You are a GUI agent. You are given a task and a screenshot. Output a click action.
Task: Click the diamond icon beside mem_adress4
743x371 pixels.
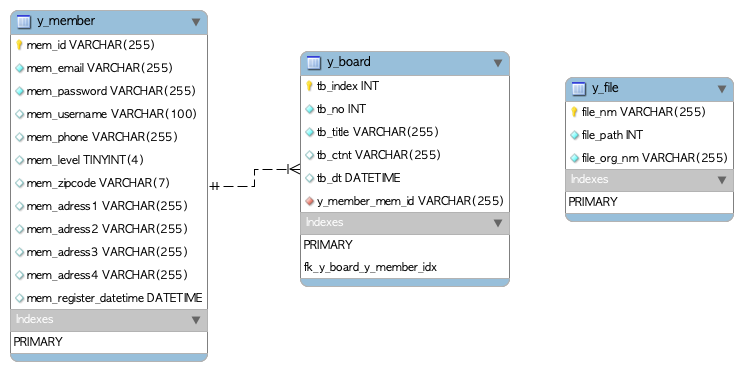tap(19, 275)
